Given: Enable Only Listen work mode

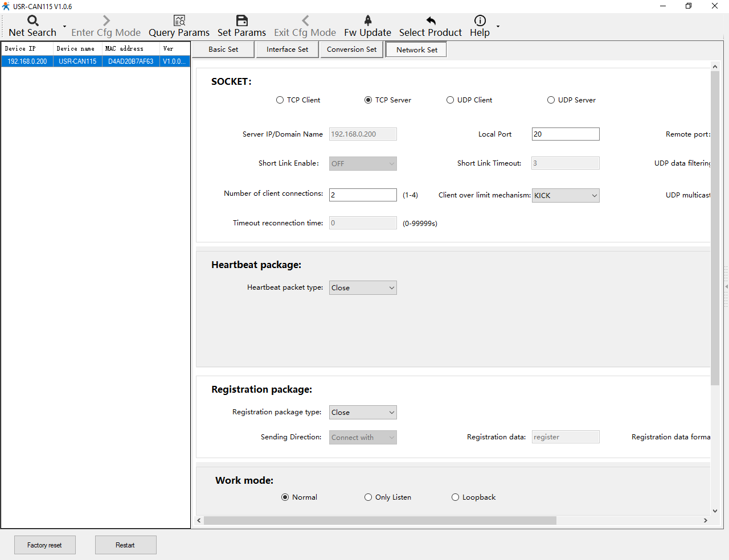Looking at the screenshot, I should coord(368,497).
